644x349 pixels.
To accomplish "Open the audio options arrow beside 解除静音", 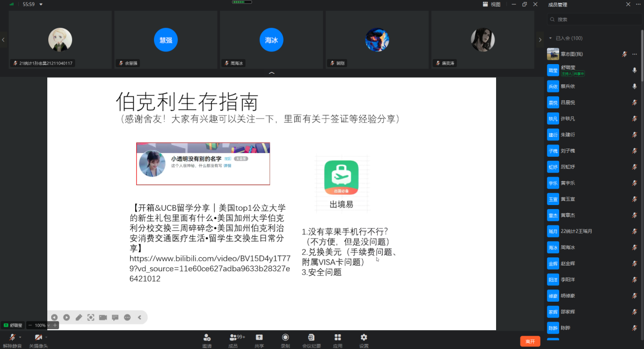I will tap(20, 337).
